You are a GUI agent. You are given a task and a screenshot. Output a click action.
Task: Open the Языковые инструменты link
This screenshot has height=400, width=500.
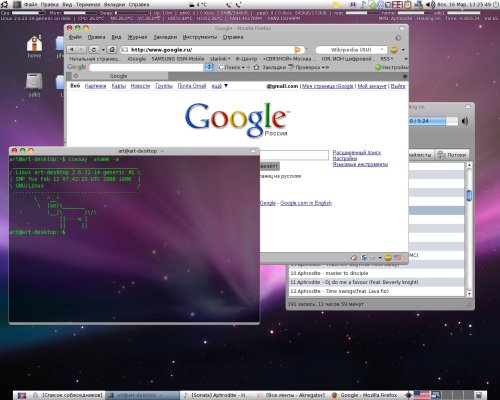(360, 164)
